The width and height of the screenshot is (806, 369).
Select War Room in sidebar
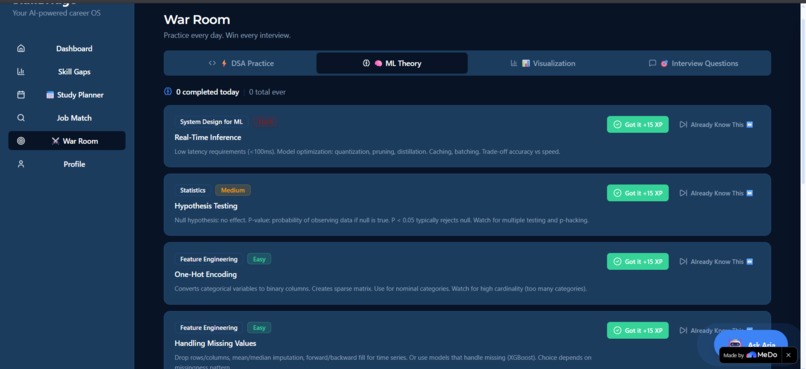[67, 141]
